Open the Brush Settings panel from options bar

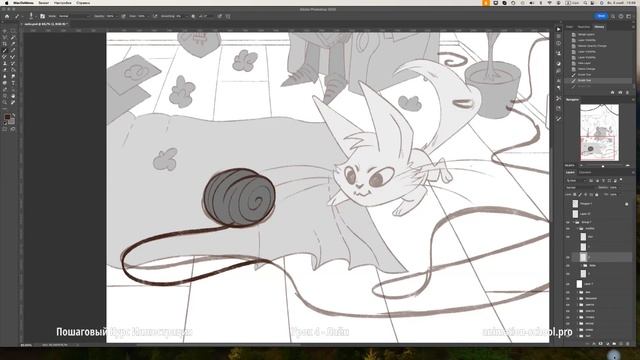click(42, 16)
